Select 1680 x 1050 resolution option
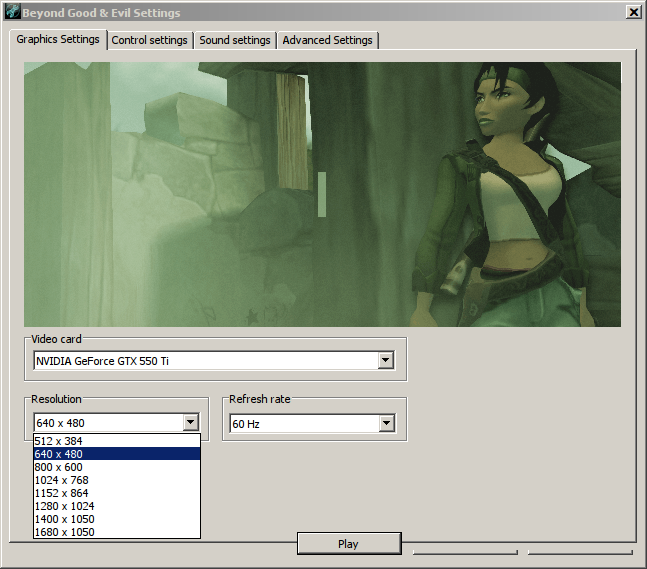The width and height of the screenshot is (647, 569). click(x=117, y=532)
